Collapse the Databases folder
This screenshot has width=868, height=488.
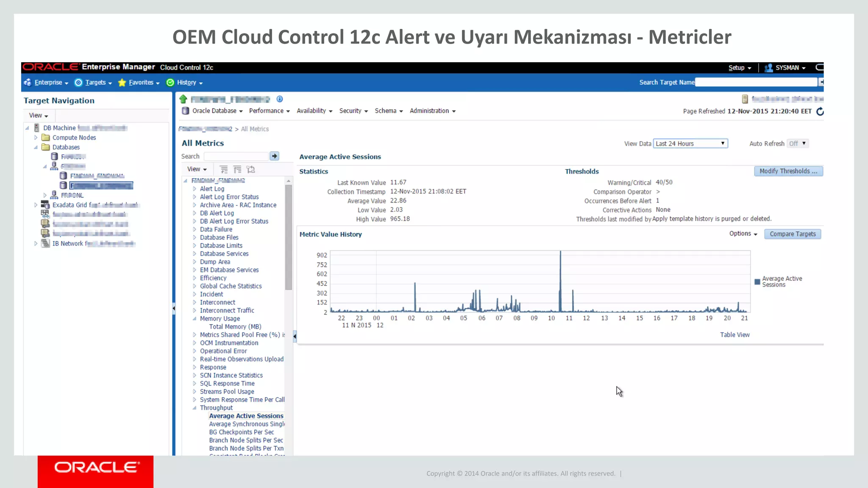36,147
